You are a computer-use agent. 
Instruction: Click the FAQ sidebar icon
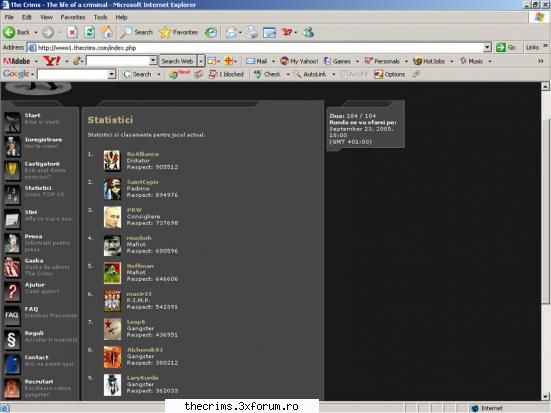pos(12,315)
